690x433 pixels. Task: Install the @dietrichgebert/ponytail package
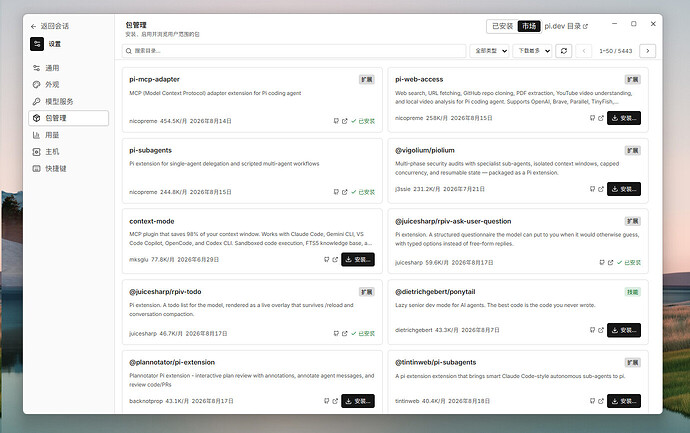tap(624, 330)
